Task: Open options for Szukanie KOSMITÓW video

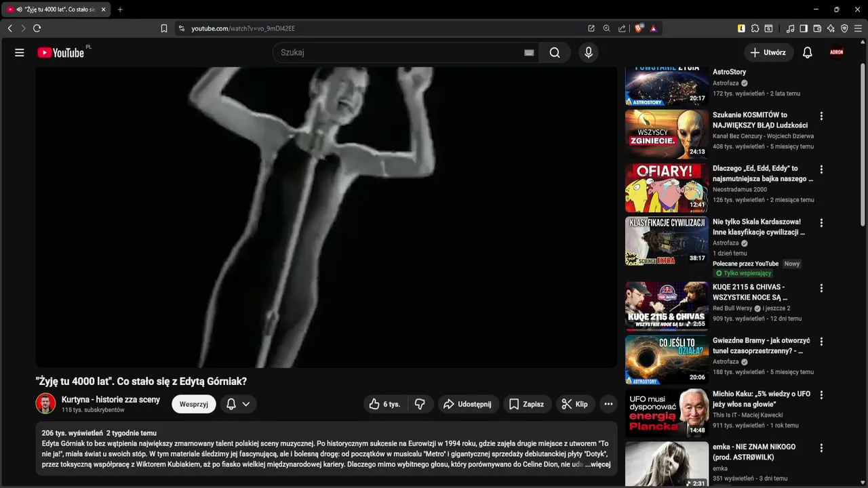Action: click(821, 116)
